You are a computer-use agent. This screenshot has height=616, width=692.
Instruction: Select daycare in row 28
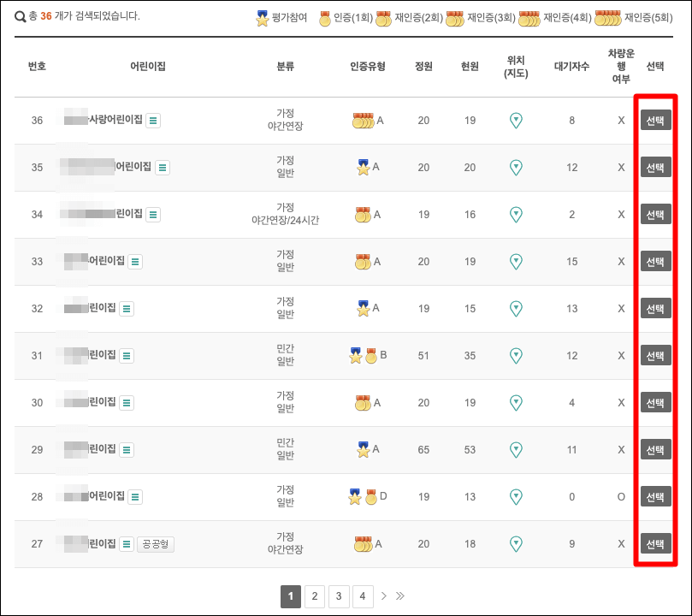[656, 497]
